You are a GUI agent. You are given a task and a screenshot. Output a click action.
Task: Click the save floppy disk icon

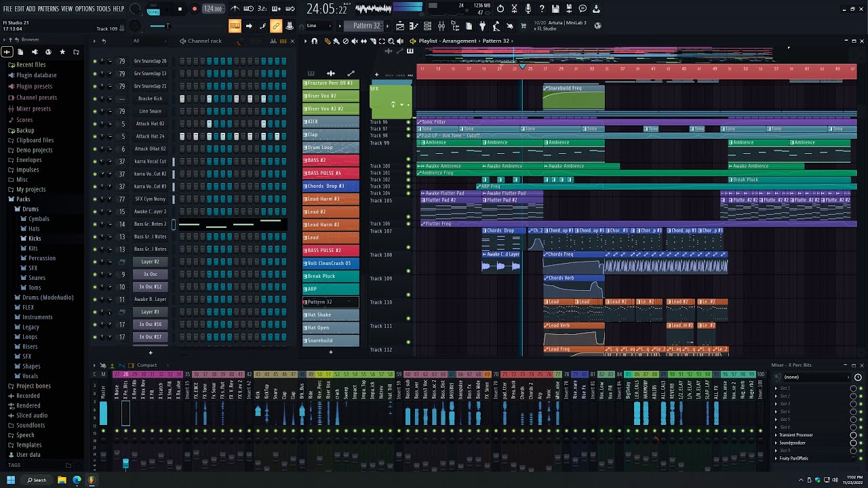click(555, 9)
